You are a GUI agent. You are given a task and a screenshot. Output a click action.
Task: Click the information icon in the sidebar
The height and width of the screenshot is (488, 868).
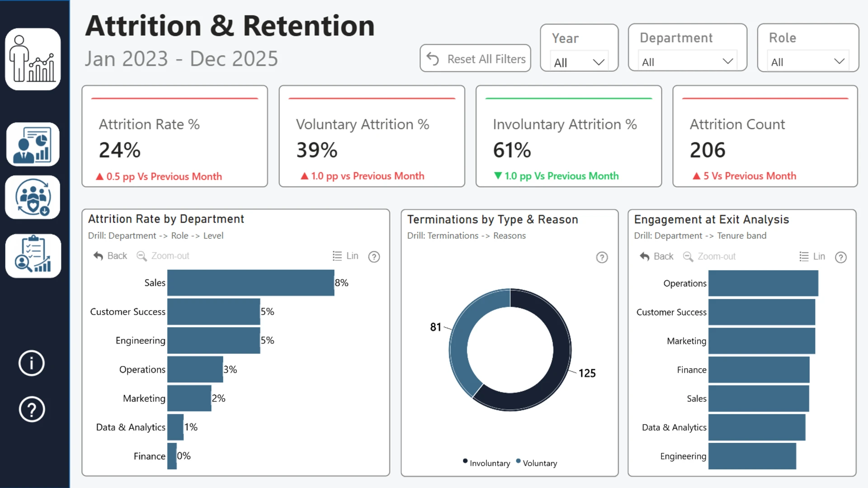coord(32,363)
